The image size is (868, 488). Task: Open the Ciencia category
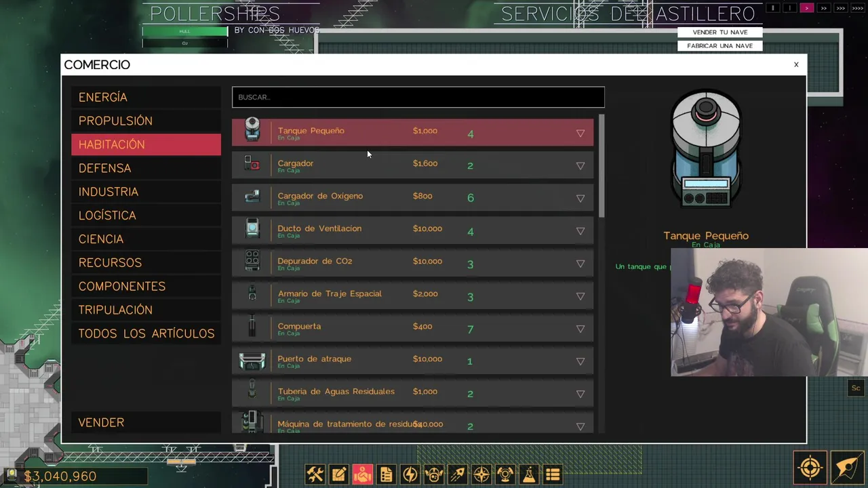pyautogui.click(x=146, y=239)
